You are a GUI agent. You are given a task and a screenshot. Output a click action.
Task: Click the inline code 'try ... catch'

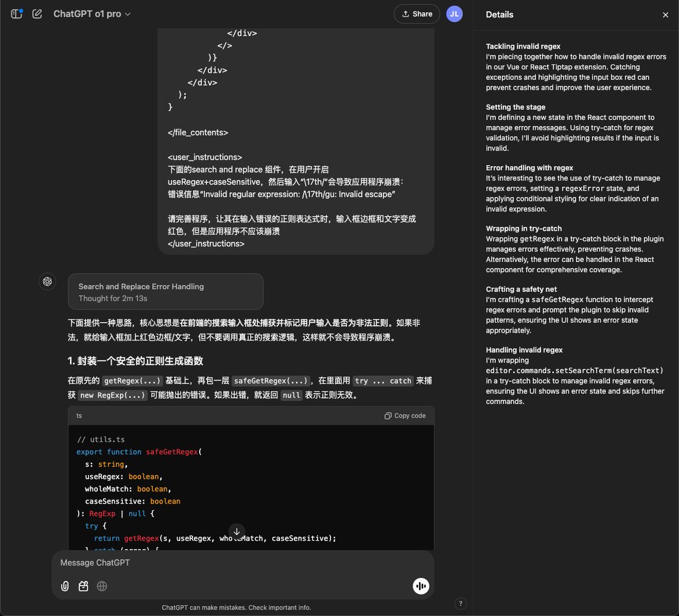[383, 381]
